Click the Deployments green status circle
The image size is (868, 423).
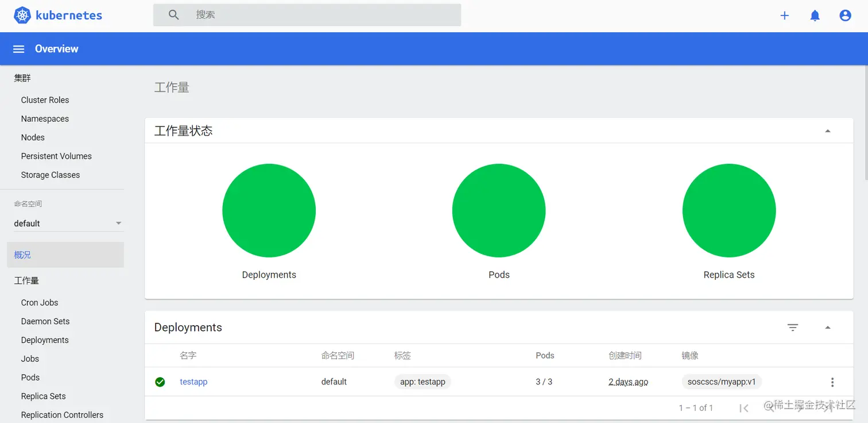click(269, 210)
